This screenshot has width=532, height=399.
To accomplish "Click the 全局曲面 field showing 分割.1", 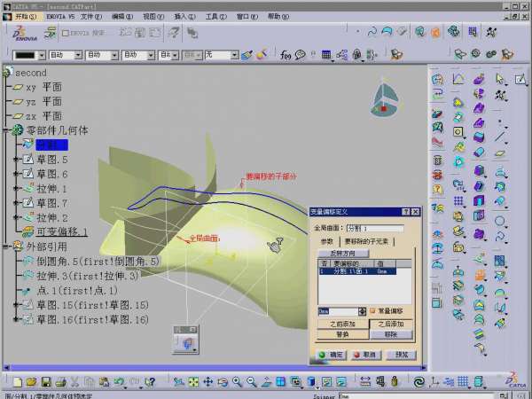I will coord(374,229).
